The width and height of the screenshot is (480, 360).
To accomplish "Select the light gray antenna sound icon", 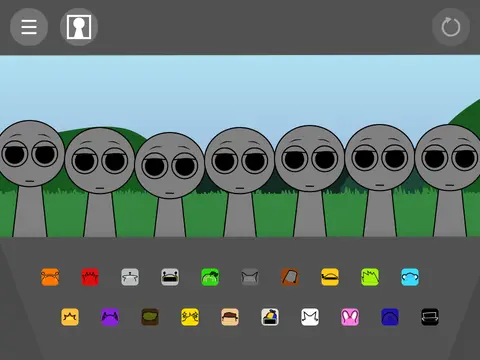I will tap(130, 277).
